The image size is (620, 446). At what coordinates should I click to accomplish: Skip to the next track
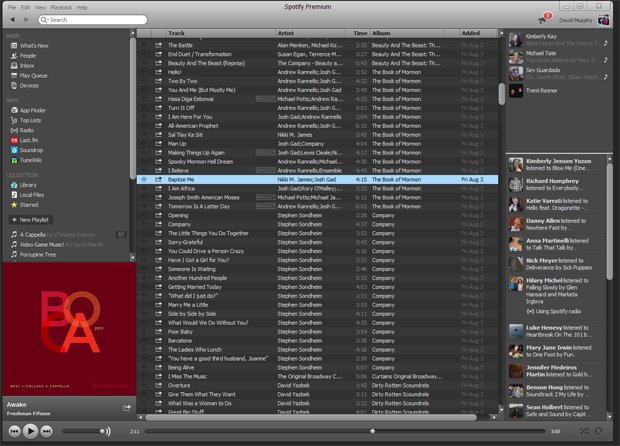click(x=46, y=431)
